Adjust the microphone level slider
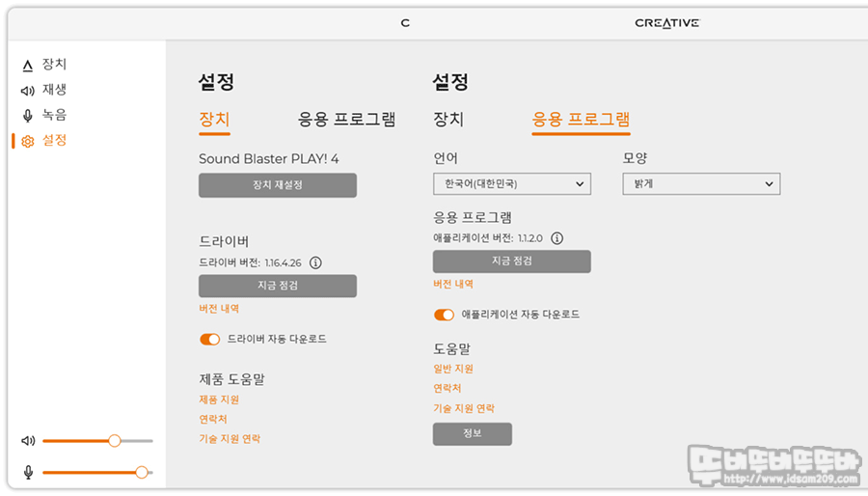The width and height of the screenshot is (868, 496). pyautogui.click(x=97, y=472)
